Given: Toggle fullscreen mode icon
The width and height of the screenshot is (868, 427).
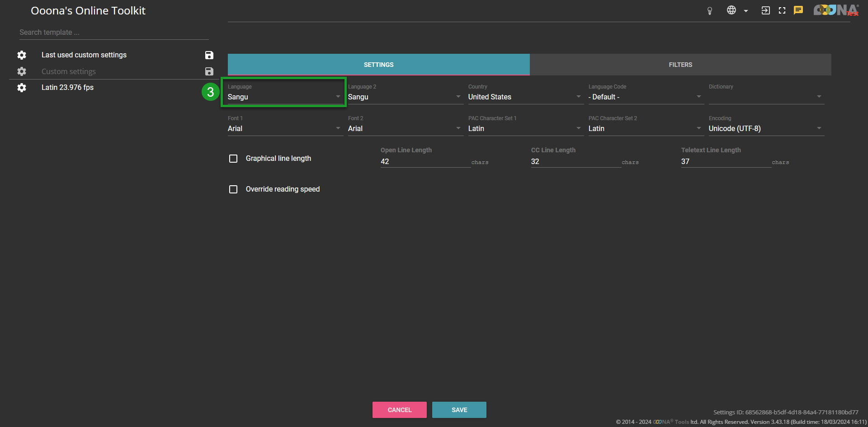Looking at the screenshot, I should 782,10.
